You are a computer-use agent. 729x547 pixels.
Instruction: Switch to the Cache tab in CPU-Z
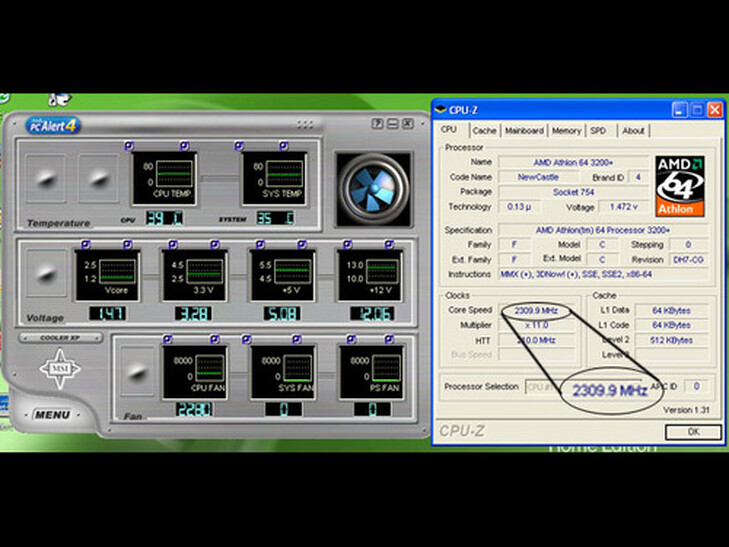pyautogui.click(x=484, y=131)
